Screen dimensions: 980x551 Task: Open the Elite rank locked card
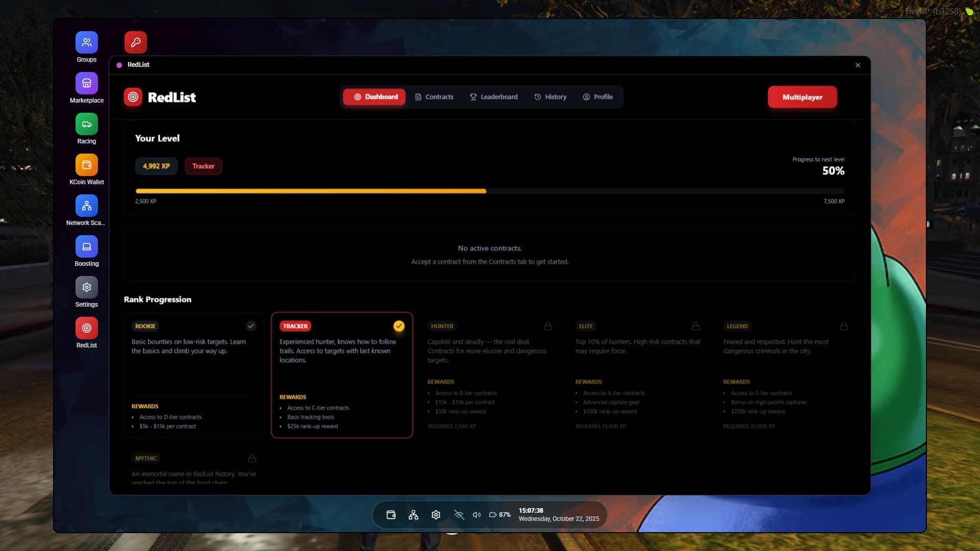click(637, 375)
